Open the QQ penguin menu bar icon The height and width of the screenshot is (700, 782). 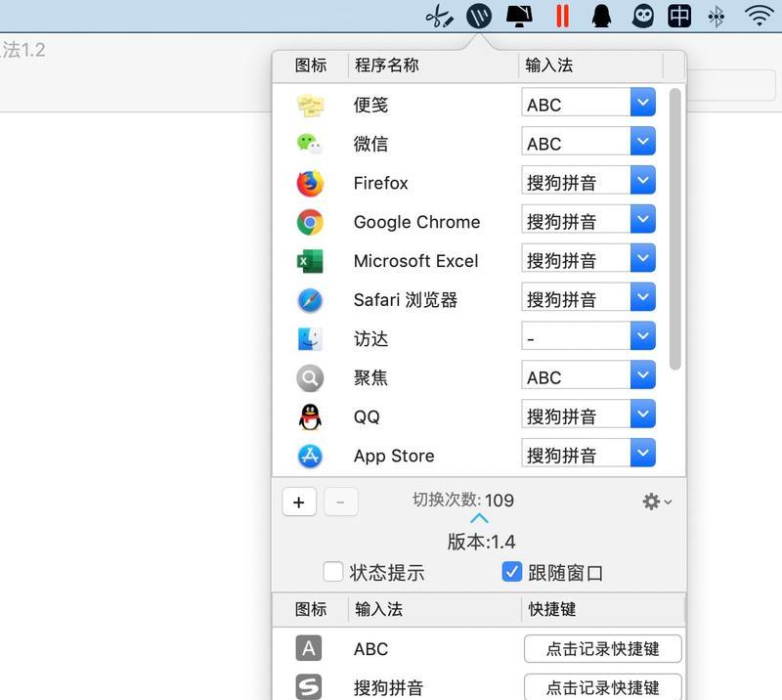pyautogui.click(x=601, y=16)
